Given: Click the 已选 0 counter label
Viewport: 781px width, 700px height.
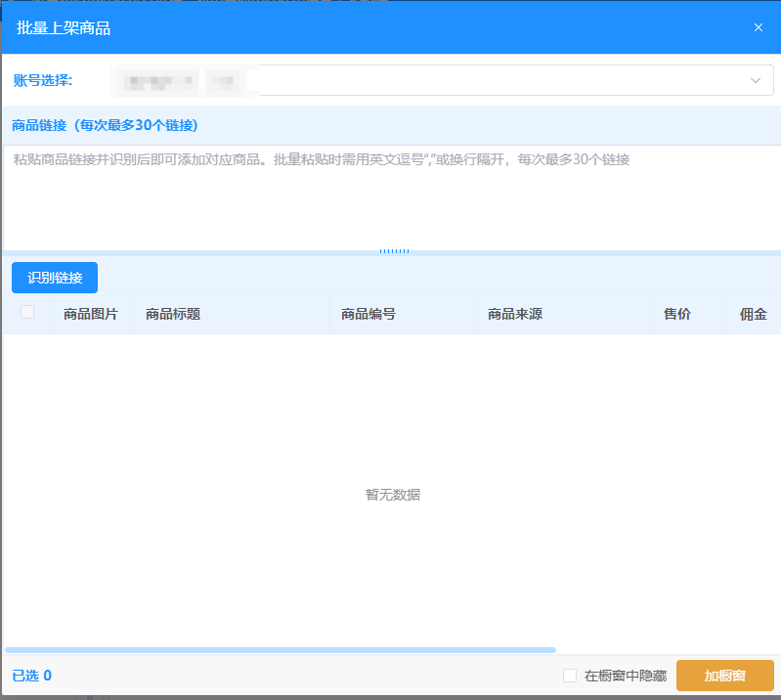Looking at the screenshot, I should [31, 676].
